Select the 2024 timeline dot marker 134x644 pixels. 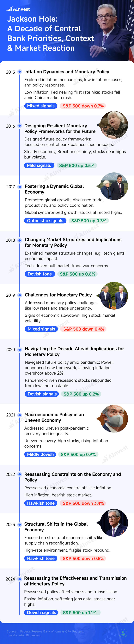20,579
